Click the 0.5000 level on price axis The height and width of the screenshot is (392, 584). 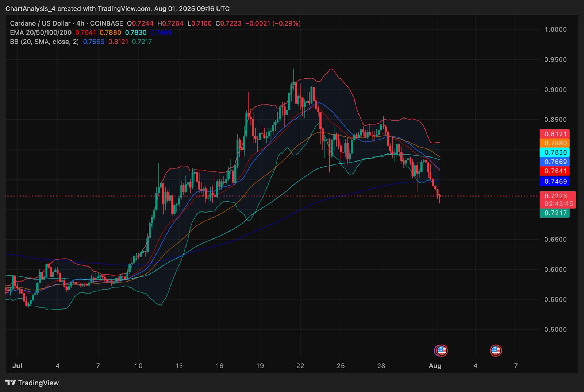555,330
